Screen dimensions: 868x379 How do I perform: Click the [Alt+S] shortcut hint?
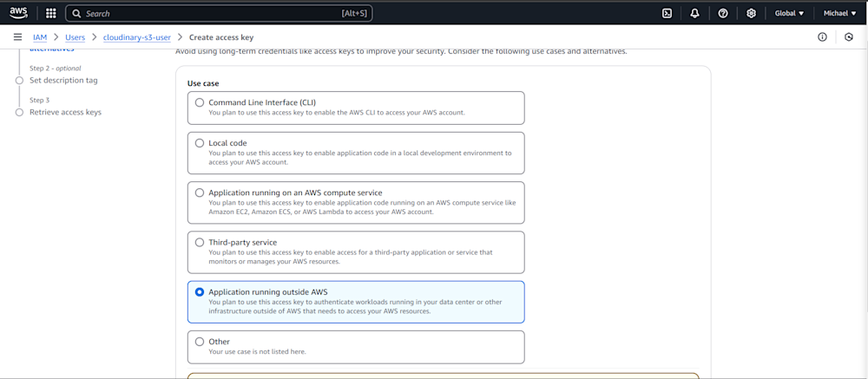tap(355, 13)
